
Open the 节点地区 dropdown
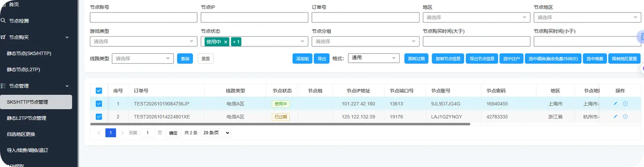(x=587, y=17)
